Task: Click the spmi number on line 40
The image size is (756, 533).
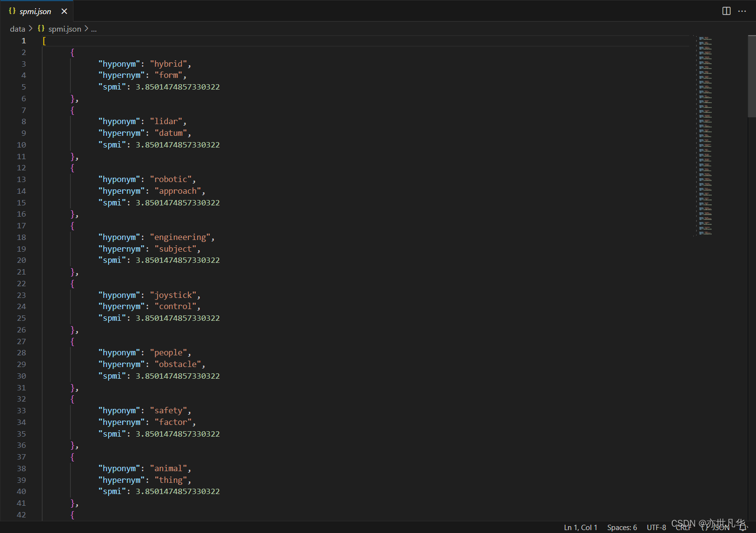Action: click(x=178, y=492)
